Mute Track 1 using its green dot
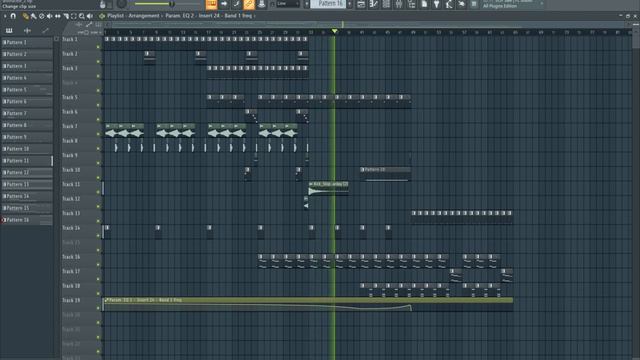The image size is (640, 360). (98, 47)
